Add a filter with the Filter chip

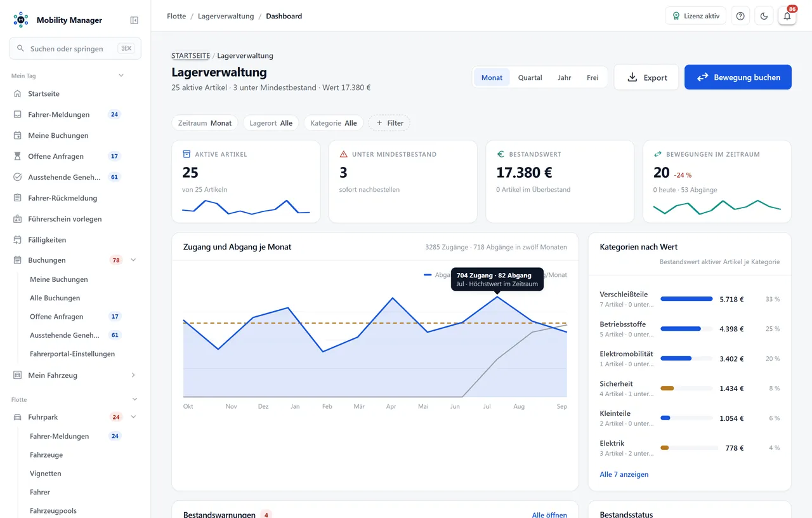390,123
